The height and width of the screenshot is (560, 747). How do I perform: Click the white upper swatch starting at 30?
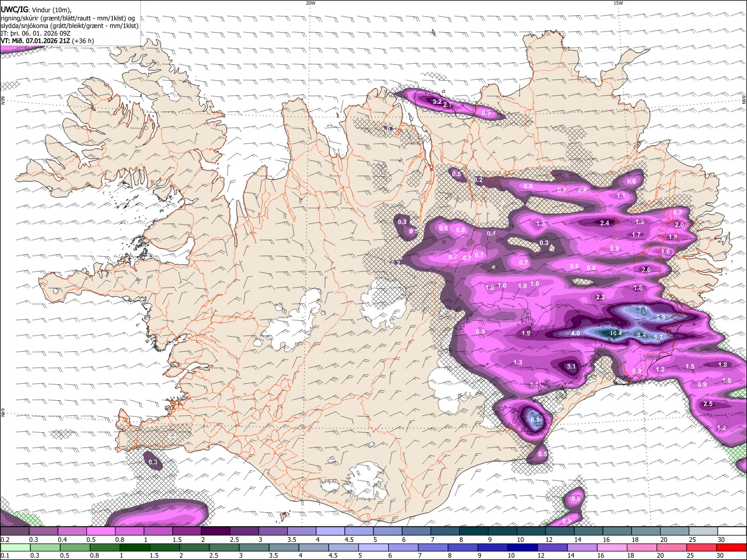[732, 531]
